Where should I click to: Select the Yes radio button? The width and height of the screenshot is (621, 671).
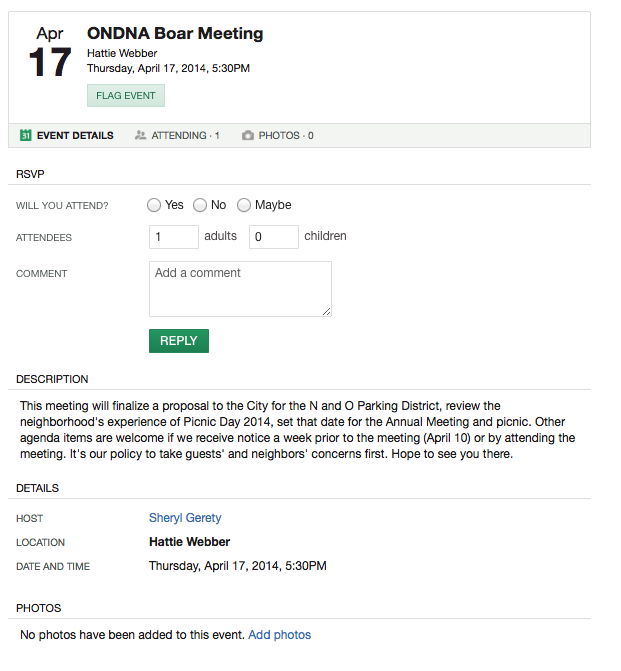click(x=154, y=205)
